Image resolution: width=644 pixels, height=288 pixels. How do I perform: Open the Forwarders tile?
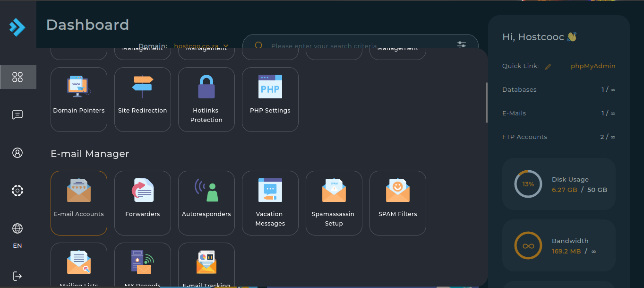pos(143,203)
